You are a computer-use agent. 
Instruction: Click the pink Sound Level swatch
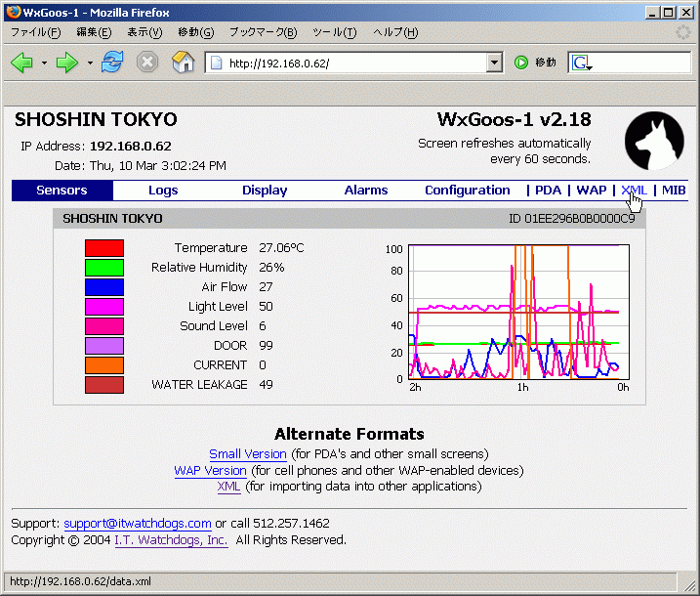click(x=104, y=326)
